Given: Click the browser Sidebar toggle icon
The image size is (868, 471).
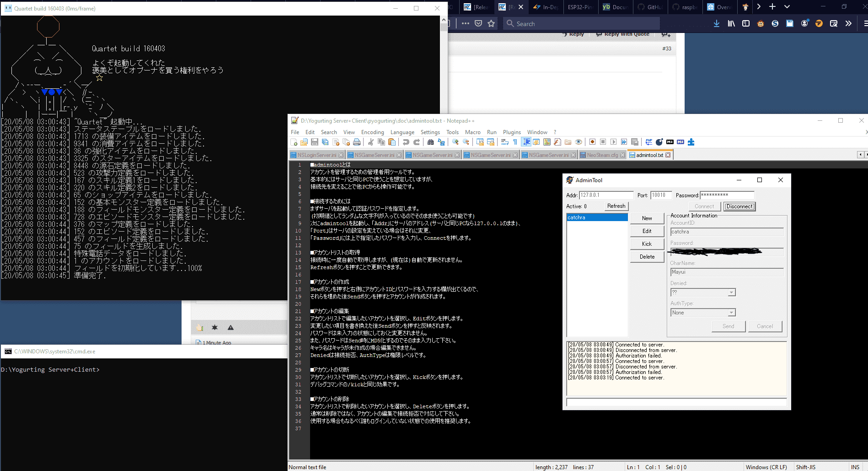Looking at the screenshot, I should [x=746, y=23].
